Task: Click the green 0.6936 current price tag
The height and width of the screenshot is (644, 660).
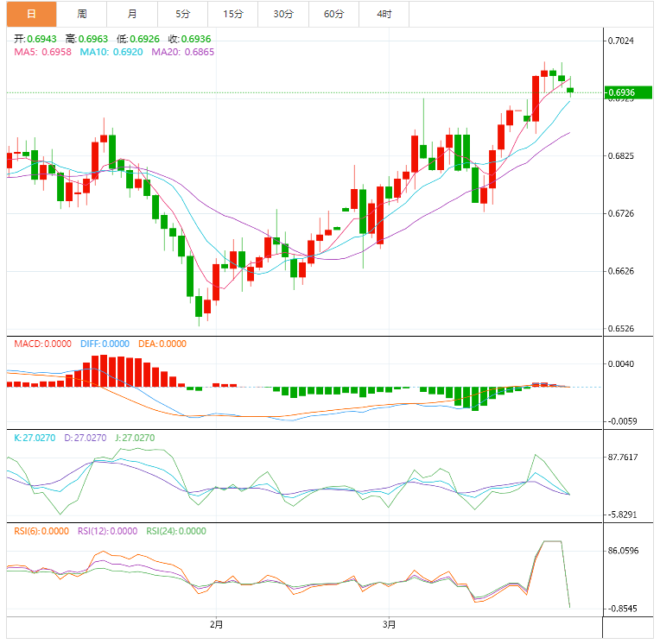Action: coord(628,92)
